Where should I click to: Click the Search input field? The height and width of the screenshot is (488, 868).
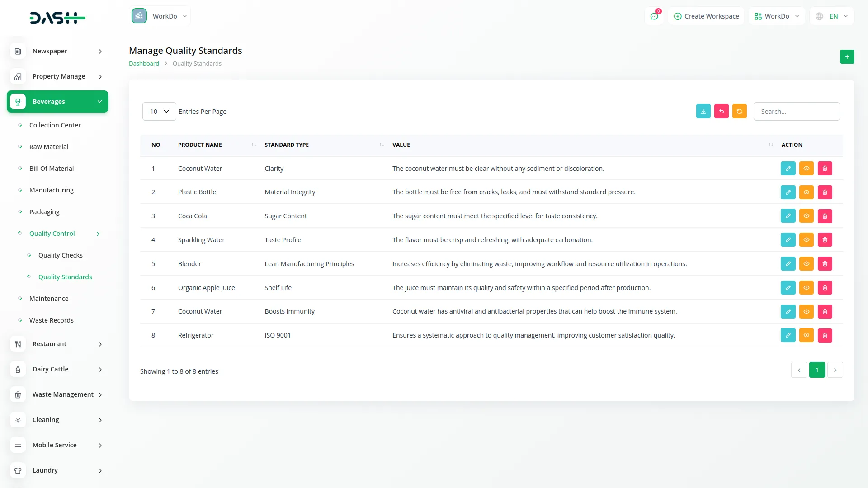(796, 112)
